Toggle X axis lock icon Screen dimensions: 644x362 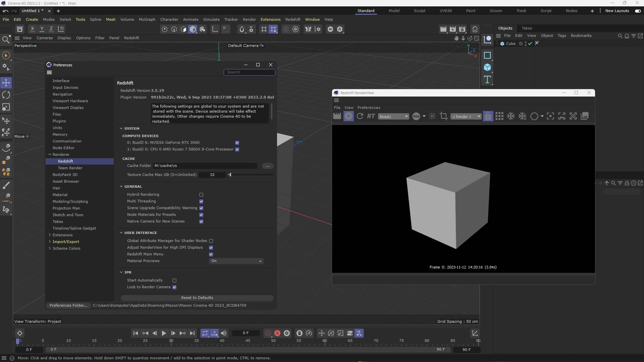(x=32, y=29)
